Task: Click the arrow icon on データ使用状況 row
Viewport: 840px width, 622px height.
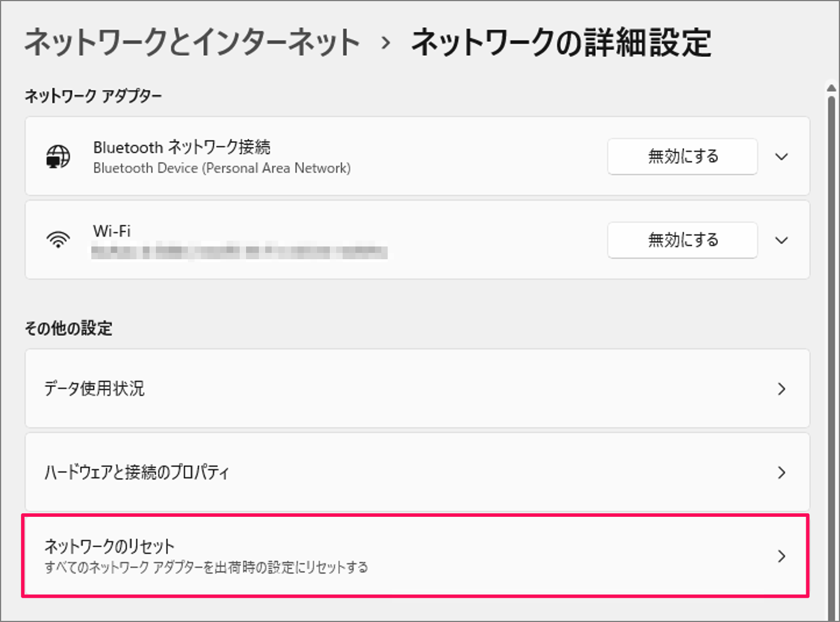Action: pyautogui.click(x=781, y=389)
